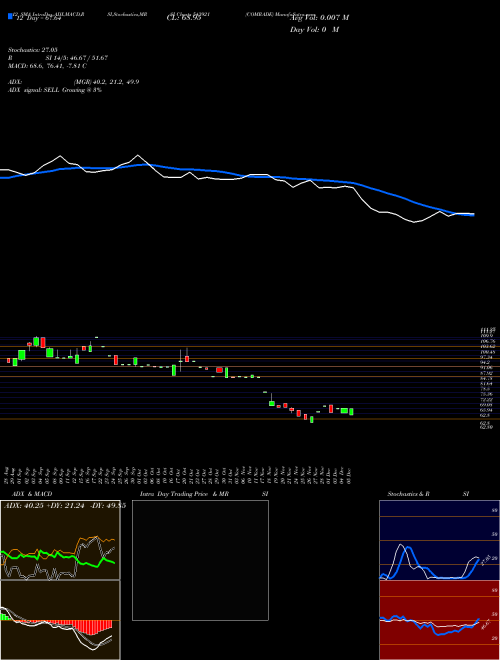Click the end of the blue SMA line

pos(473,215)
